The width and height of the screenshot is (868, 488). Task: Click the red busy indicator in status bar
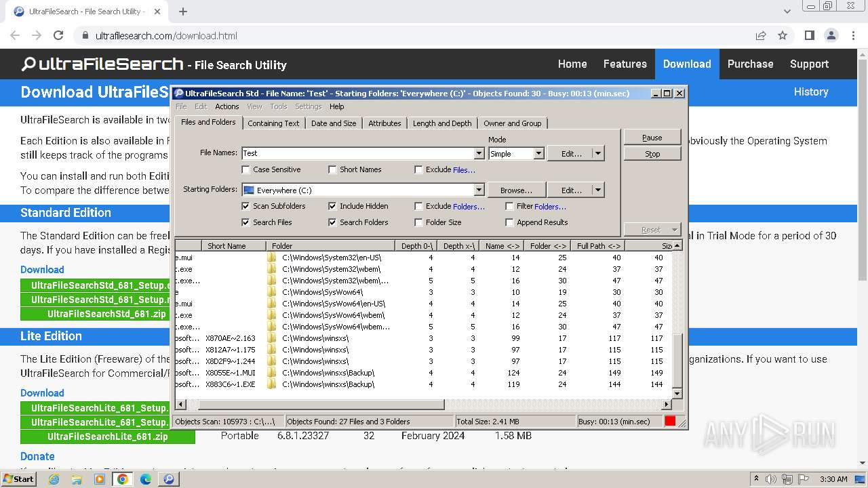(670, 421)
